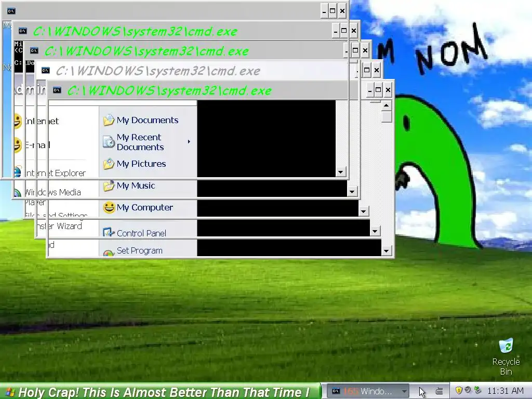Open Windows Media Player entry
Viewport: 532px width, 399px height.
point(47,197)
